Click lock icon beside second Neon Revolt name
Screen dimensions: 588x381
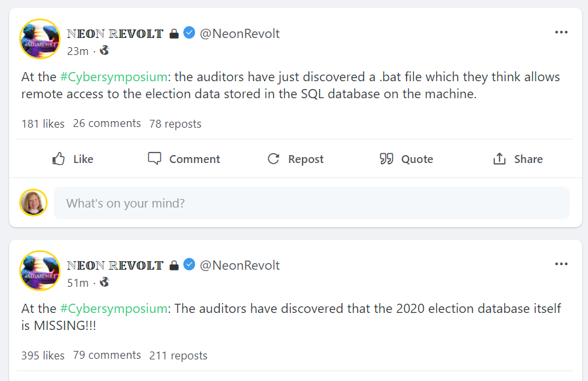[x=174, y=265]
